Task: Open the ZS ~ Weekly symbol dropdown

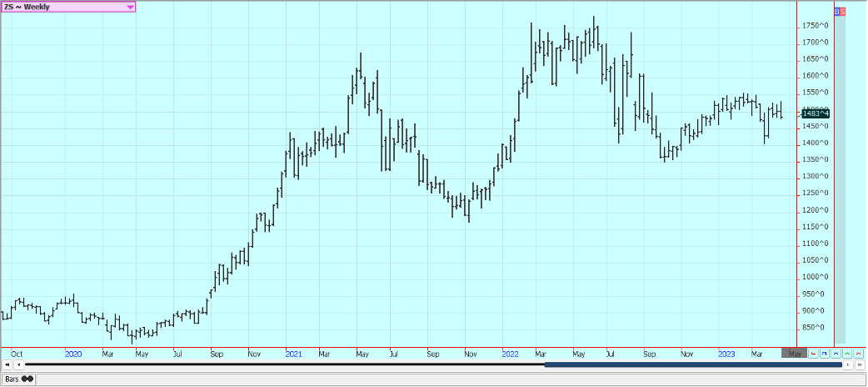Action: [68, 7]
